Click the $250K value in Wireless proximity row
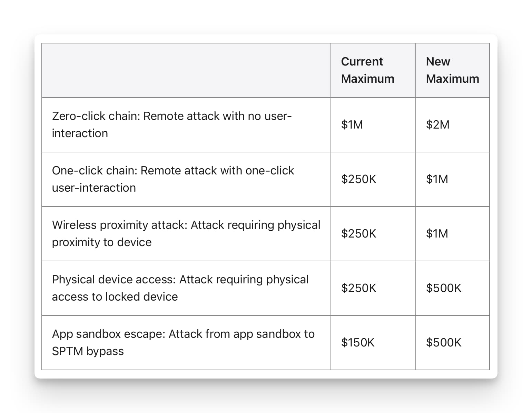Viewport: 532px width, 413px height. point(358,233)
